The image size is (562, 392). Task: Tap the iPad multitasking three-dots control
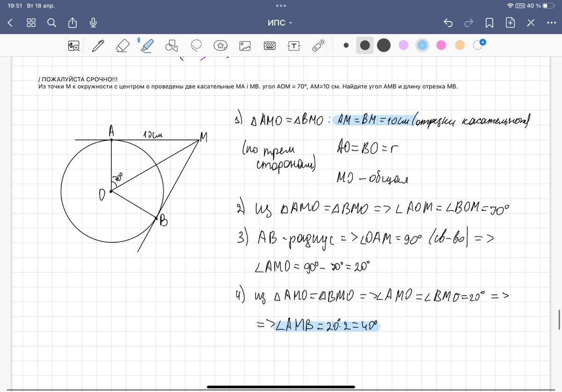[x=281, y=6]
